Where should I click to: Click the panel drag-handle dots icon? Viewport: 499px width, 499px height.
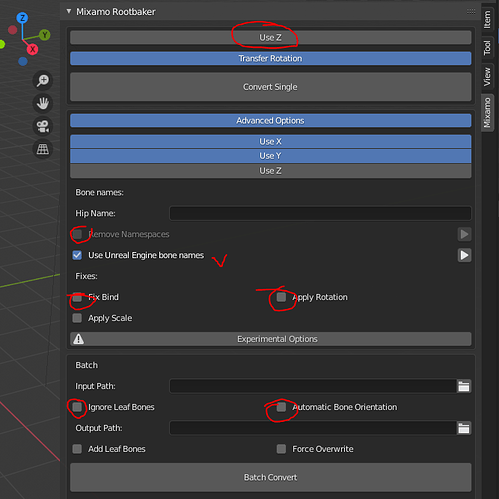[471, 12]
